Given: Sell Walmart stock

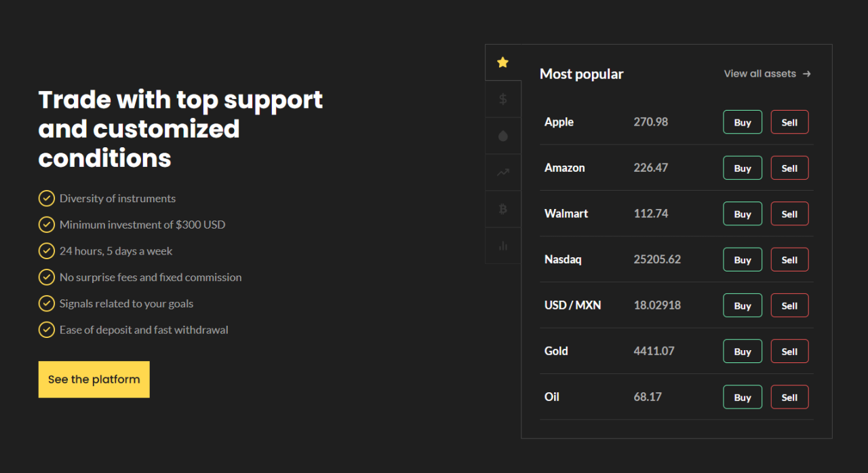Looking at the screenshot, I should tap(789, 214).
